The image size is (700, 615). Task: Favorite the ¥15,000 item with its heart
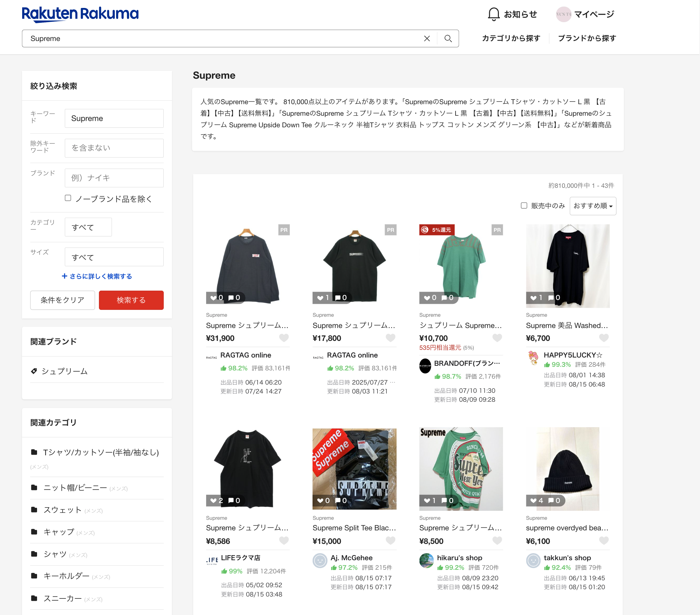[x=390, y=540]
